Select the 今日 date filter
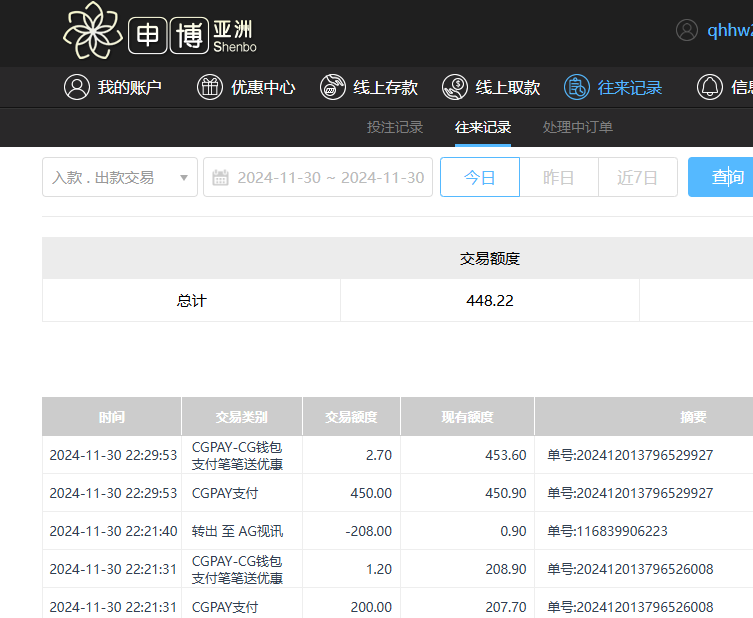Viewport: 753px width, 618px height. (480, 178)
